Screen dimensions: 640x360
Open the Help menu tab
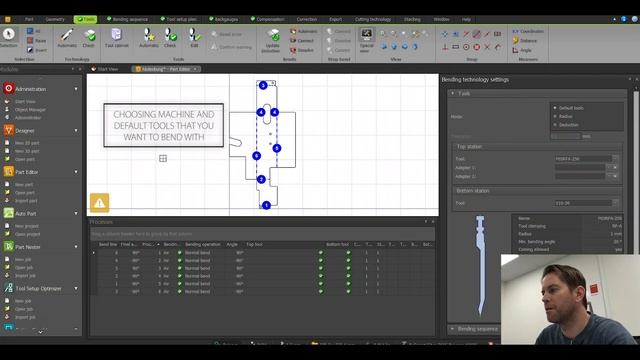coord(466,19)
